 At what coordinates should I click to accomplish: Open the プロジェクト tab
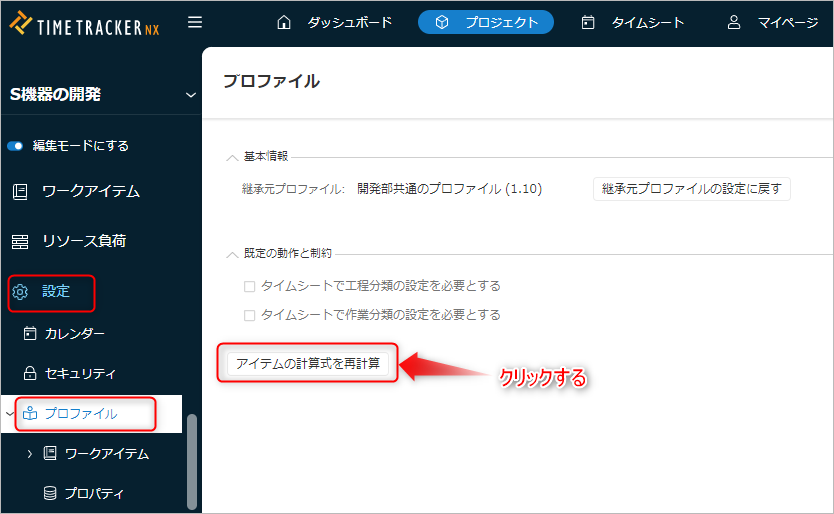[485, 22]
